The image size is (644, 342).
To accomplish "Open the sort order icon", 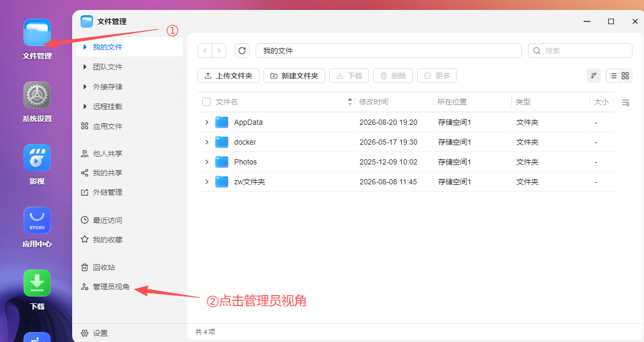I will [x=594, y=76].
